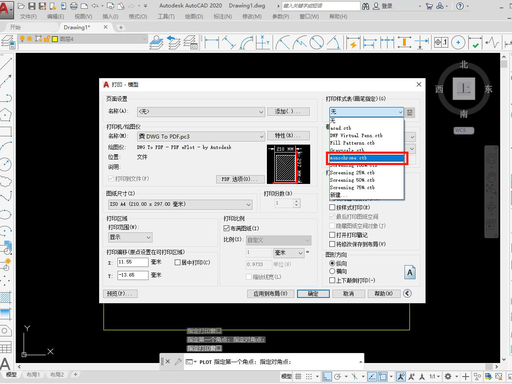Open the 文件(F) menu
The image size is (512, 384).
(x=28, y=16)
